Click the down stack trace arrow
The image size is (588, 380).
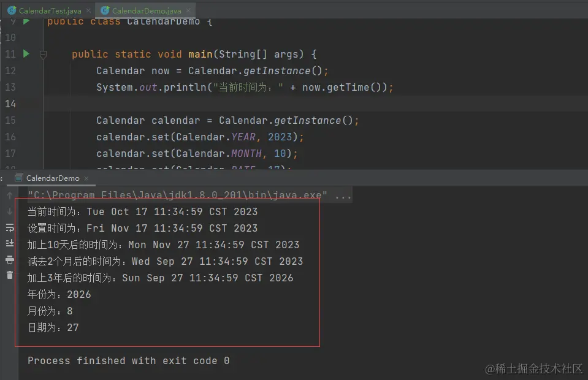10,211
